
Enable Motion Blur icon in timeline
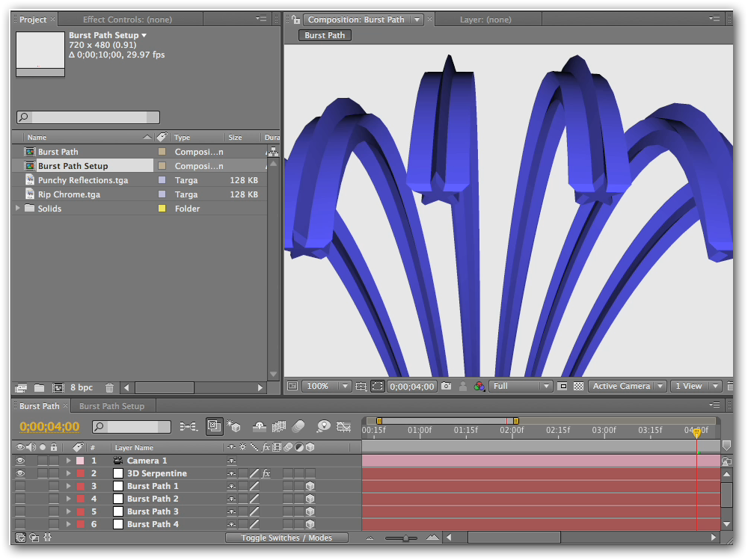(298, 426)
